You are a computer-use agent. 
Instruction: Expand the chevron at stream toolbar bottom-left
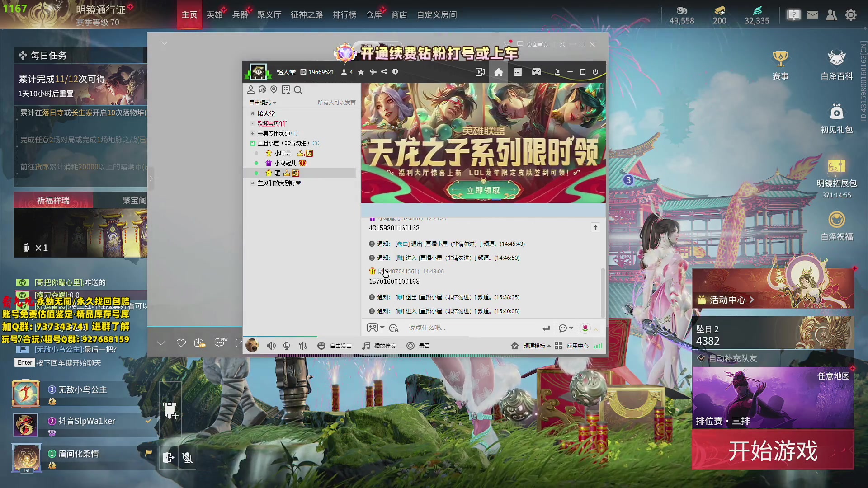[x=161, y=343]
